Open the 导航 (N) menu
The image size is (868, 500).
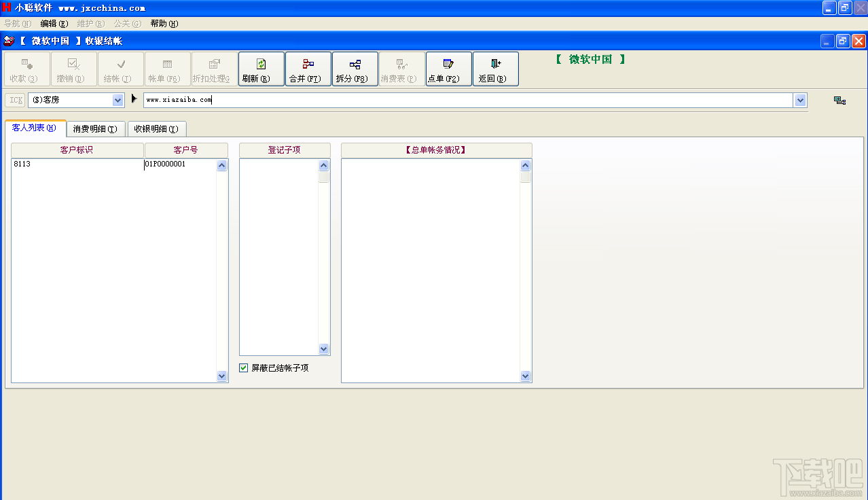[x=18, y=23]
